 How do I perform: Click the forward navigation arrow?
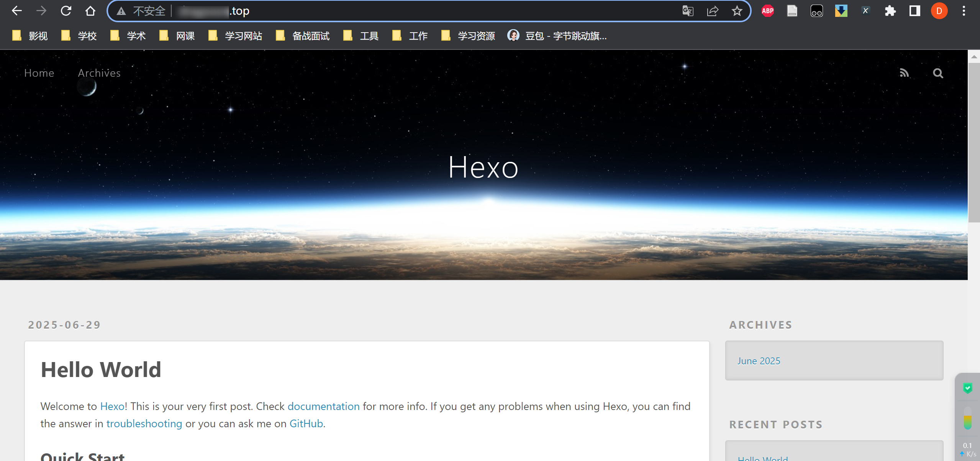click(41, 11)
